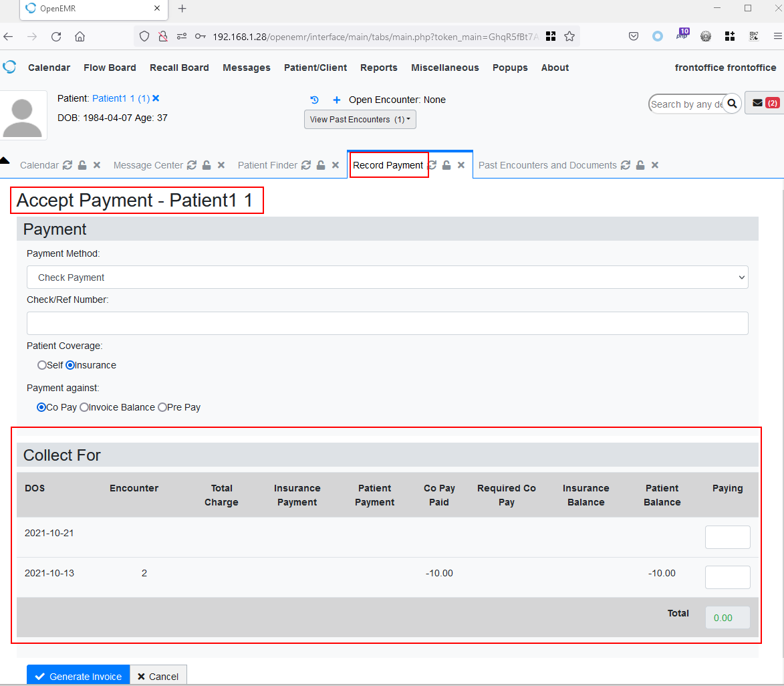This screenshot has width=784, height=686.
Task: Click the patient search box
Action: coord(687,104)
